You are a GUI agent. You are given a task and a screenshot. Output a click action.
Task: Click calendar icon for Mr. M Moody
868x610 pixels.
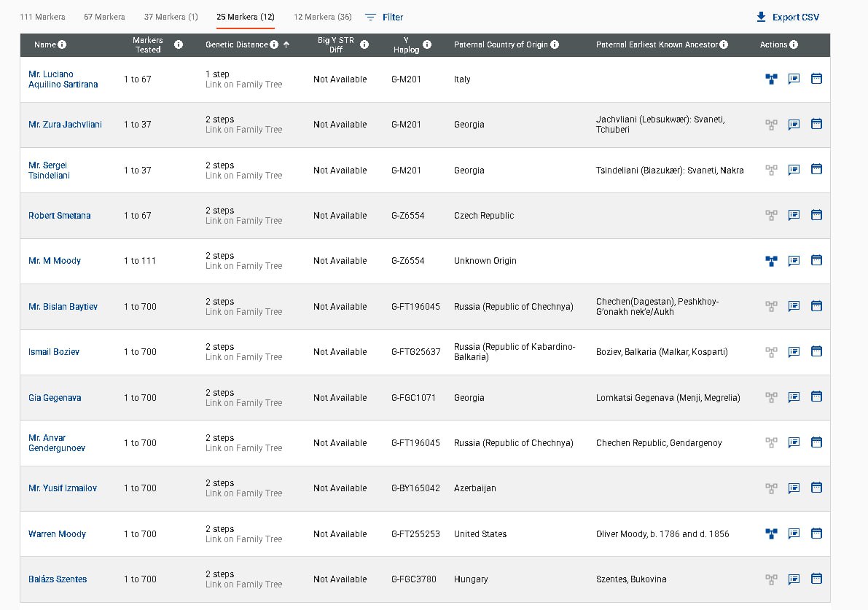point(816,260)
